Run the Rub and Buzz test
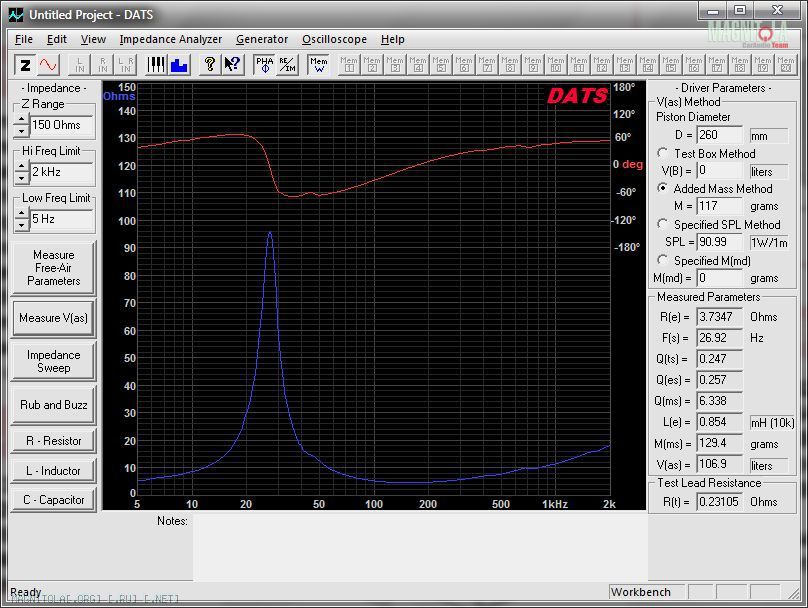 pyautogui.click(x=54, y=405)
